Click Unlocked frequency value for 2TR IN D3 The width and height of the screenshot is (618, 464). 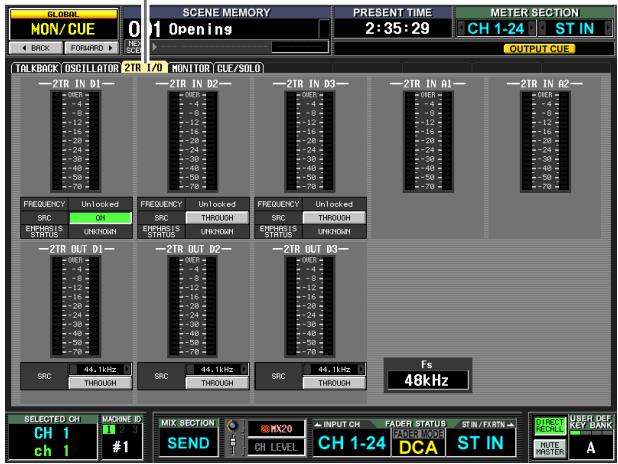[x=334, y=204]
